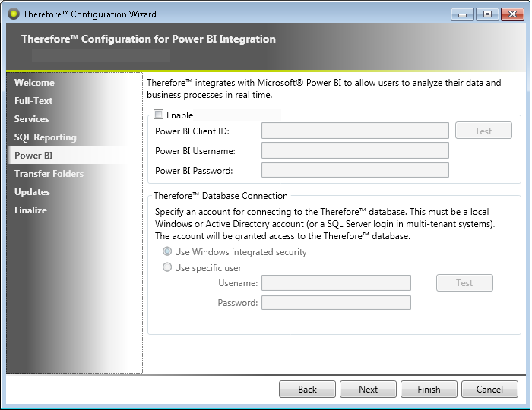
Task: Click the Therefore app icon in title bar
Action: point(14,14)
